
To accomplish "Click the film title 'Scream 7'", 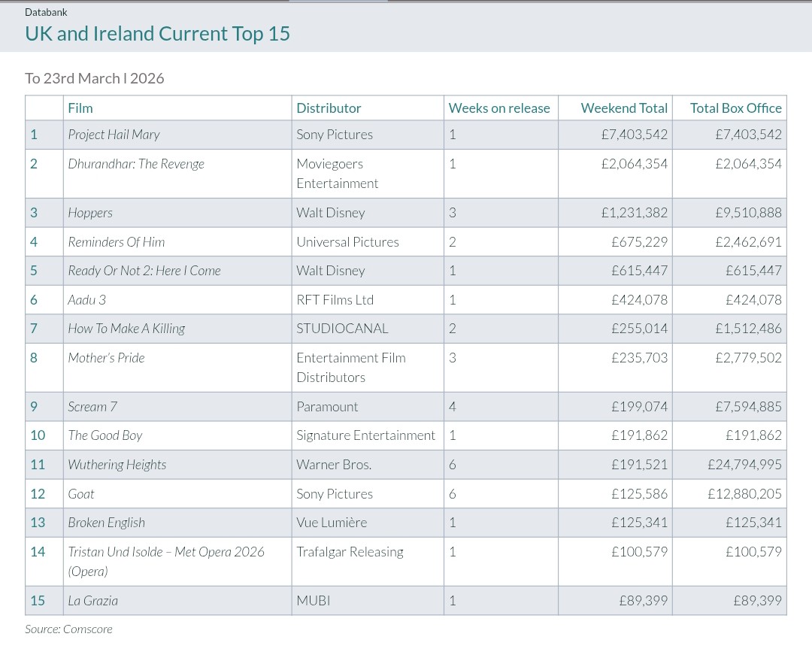I will (x=92, y=407).
